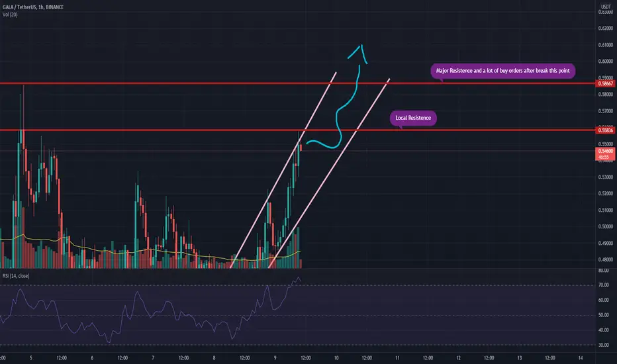Click the 0.60000 price axis label
This screenshot has height=364, width=617.
[x=606, y=62]
